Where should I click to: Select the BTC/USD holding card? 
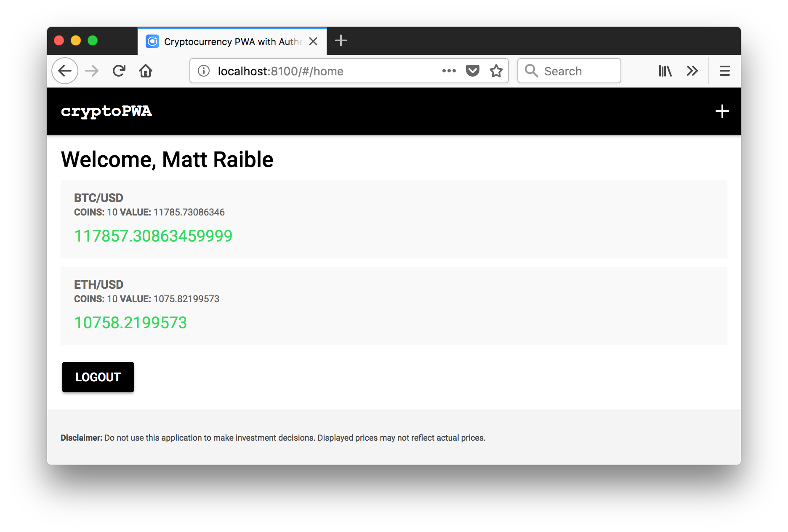point(394,219)
